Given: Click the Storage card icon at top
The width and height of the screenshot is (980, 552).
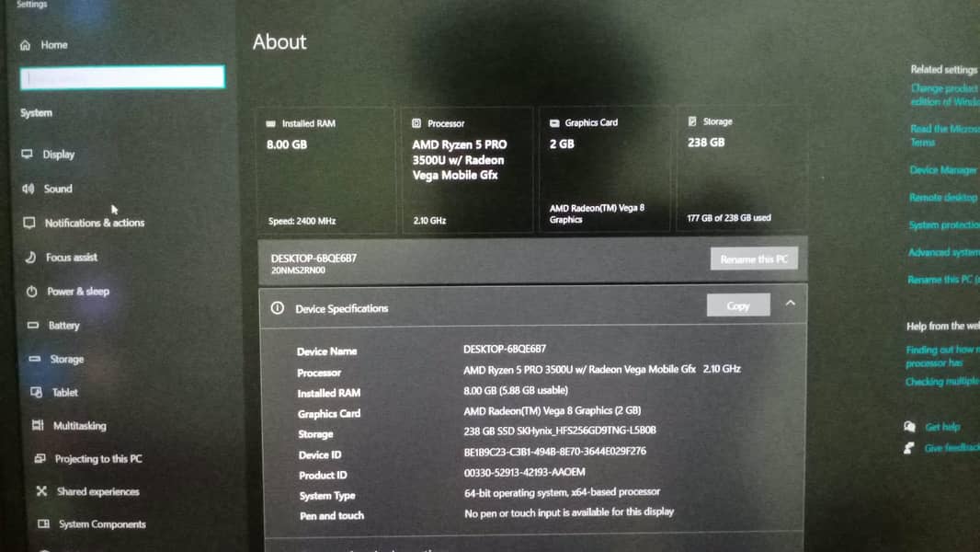Looking at the screenshot, I should click(x=692, y=121).
